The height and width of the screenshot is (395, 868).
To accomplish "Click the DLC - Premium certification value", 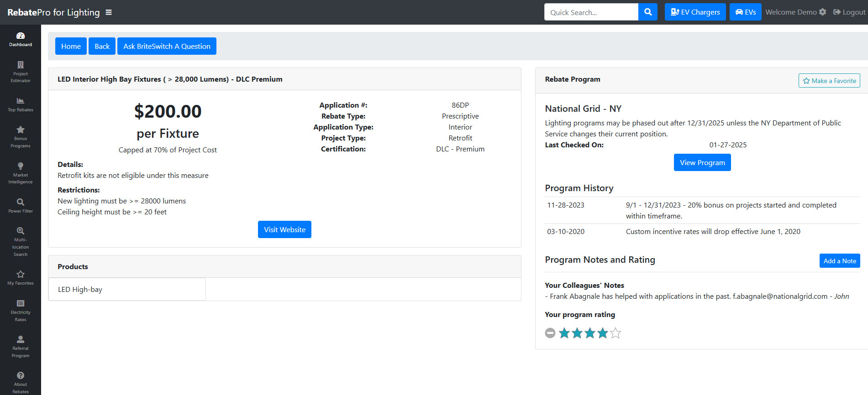I will 460,149.
